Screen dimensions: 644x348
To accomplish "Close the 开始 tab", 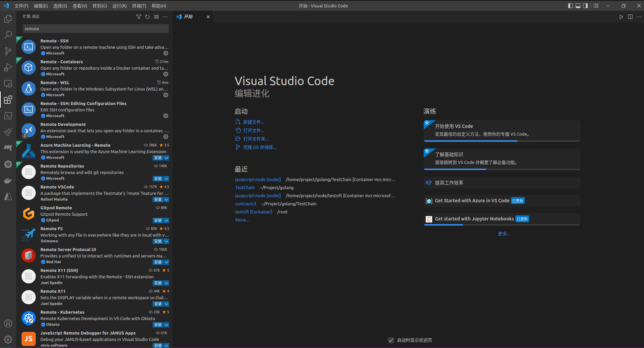I will point(208,17).
